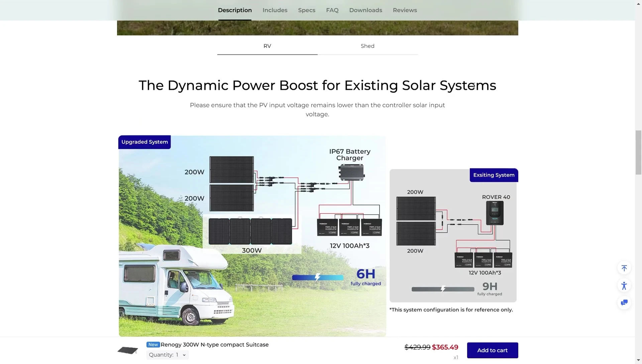
Task: Select the Shed scenario tab
Action: point(367,46)
